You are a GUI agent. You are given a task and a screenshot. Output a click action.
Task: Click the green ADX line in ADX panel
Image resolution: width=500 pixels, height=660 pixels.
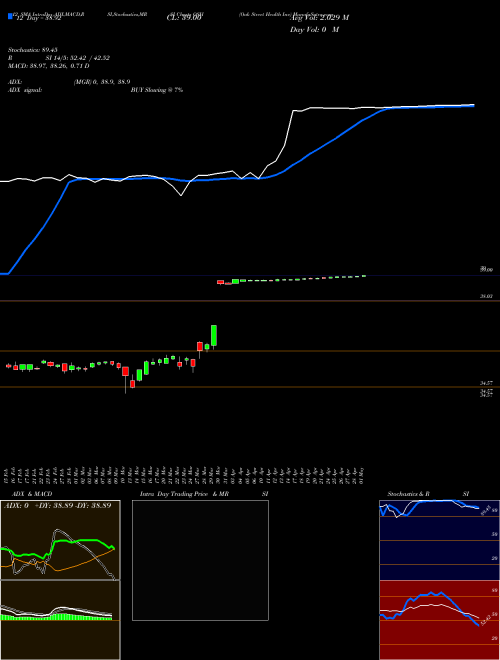(x=80, y=541)
